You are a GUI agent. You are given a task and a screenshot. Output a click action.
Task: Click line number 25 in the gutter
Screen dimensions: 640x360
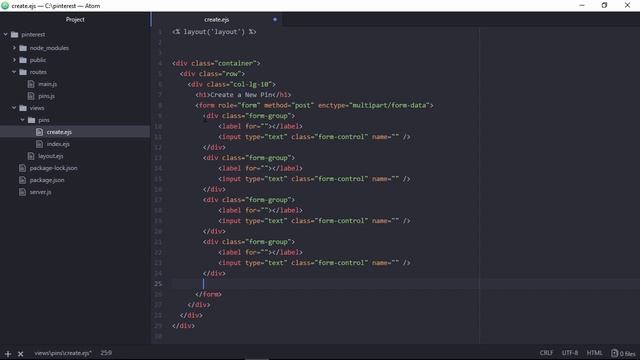click(x=158, y=284)
